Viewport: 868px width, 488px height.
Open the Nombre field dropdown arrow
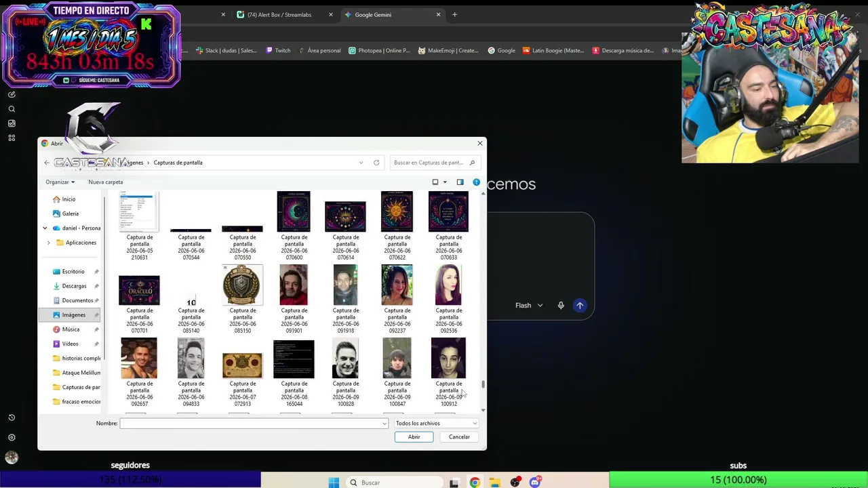pyautogui.click(x=385, y=424)
